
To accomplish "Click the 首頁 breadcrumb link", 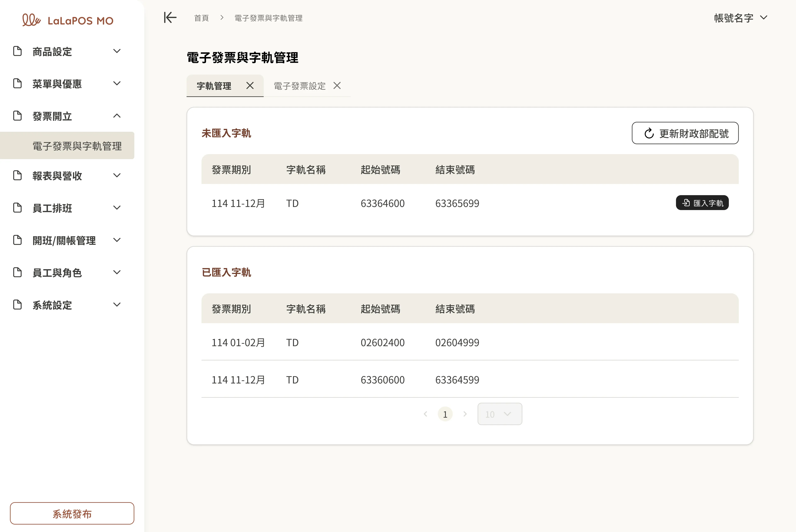I will coord(201,18).
